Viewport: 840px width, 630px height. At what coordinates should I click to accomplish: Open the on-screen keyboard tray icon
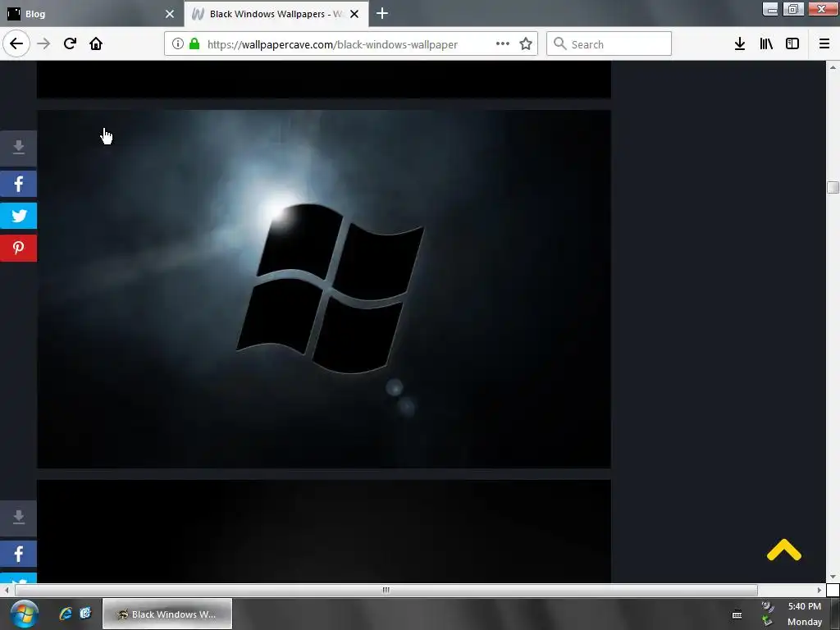pyautogui.click(x=737, y=614)
